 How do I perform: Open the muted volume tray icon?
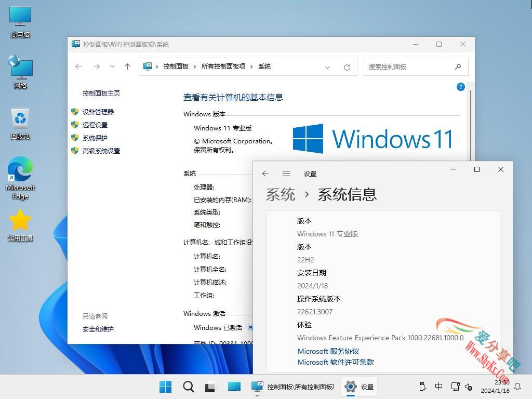coord(469,387)
